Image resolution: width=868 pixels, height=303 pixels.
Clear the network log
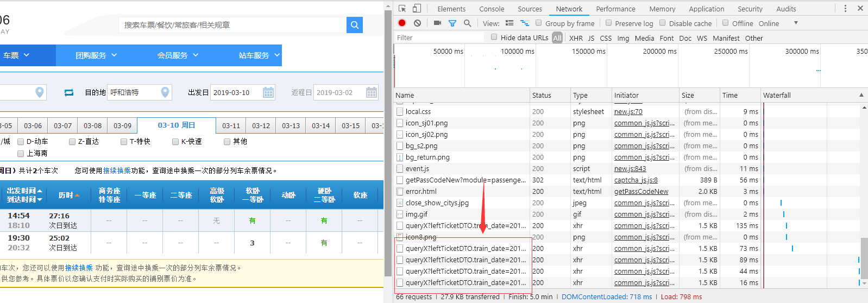[417, 23]
